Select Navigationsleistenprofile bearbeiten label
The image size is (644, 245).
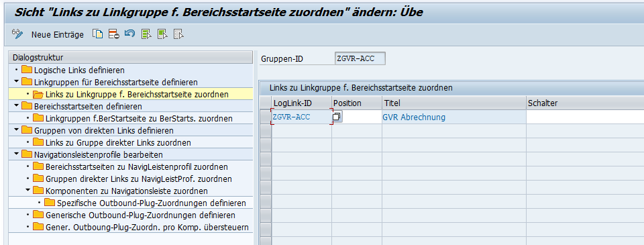coord(99,155)
